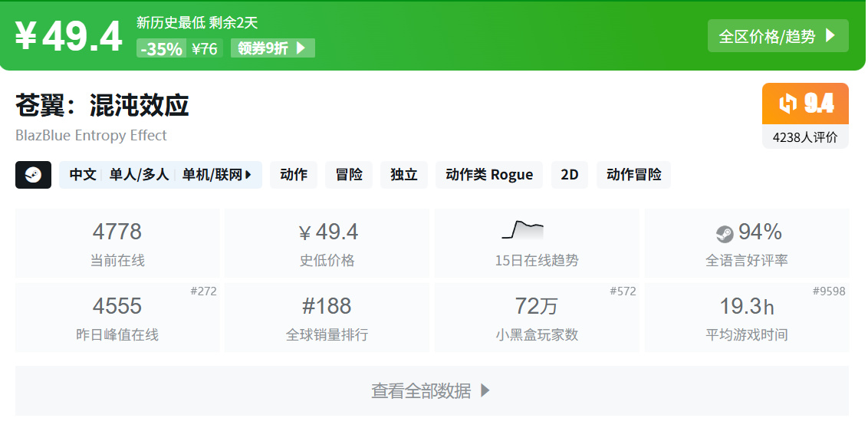Click the 4778 当前在线 stat card
This screenshot has width=868, height=428.
pos(117,243)
